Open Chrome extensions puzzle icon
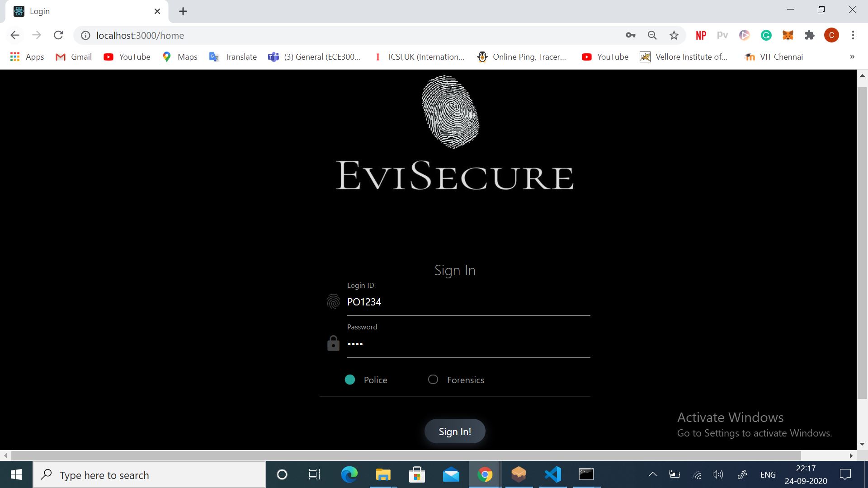The height and width of the screenshot is (488, 868). [809, 35]
